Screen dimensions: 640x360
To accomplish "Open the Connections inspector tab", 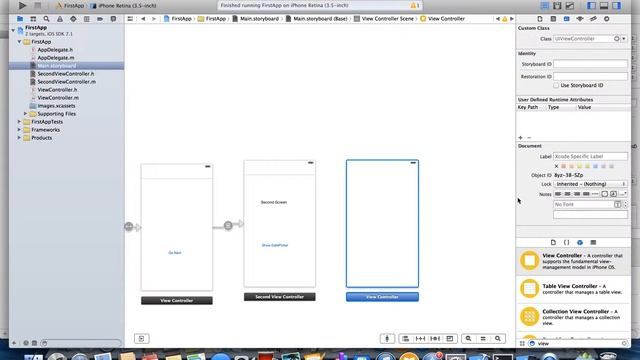I will coord(607,19).
